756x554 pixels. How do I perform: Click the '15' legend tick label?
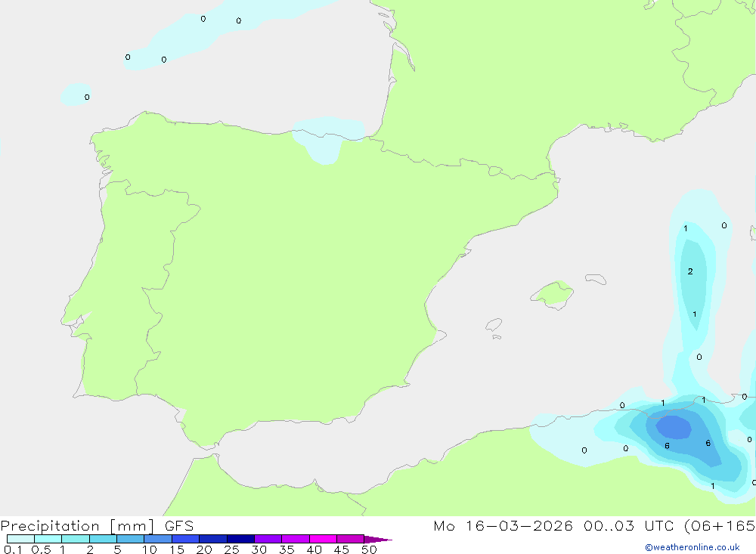click(177, 549)
